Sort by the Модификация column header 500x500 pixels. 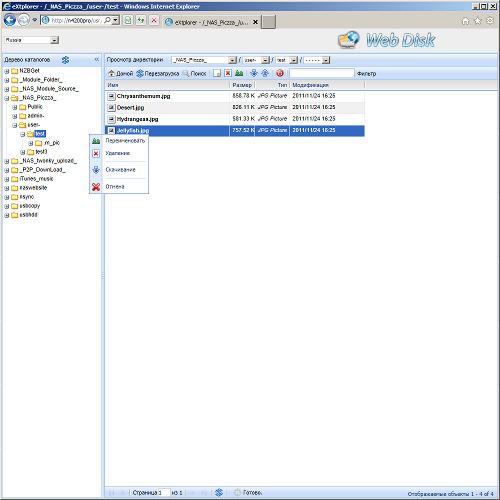tap(327, 85)
